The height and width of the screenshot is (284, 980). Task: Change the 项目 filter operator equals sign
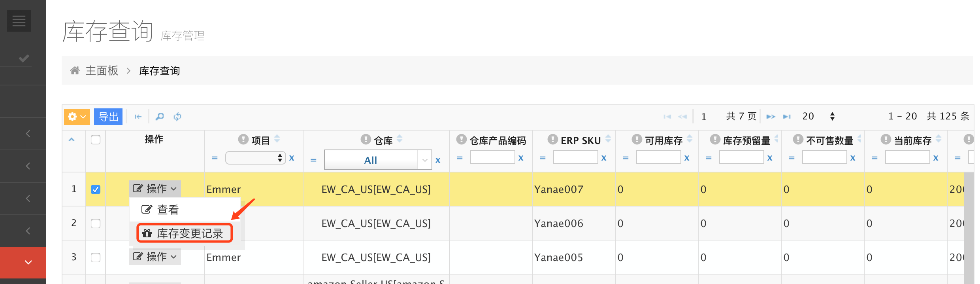215,158
